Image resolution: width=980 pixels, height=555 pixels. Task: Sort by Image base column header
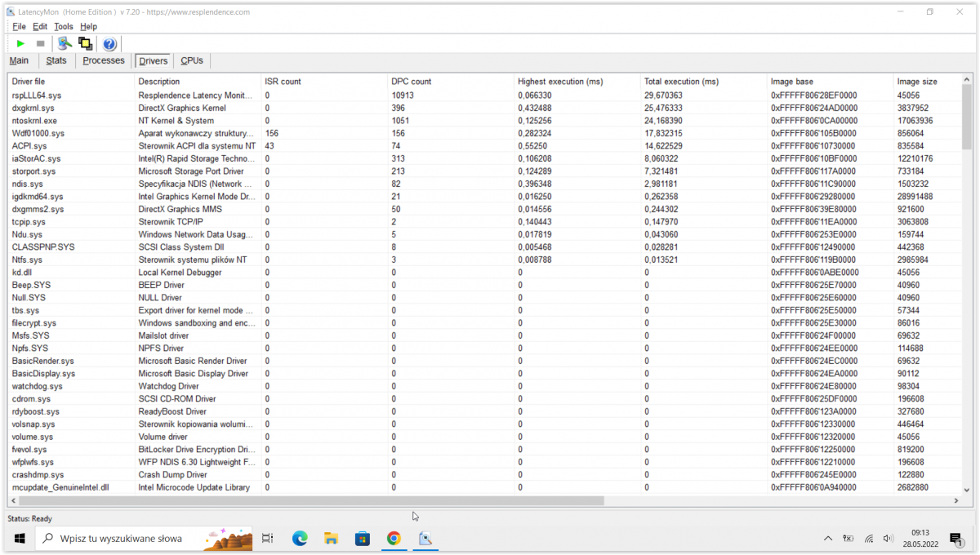tap(831, 82)
